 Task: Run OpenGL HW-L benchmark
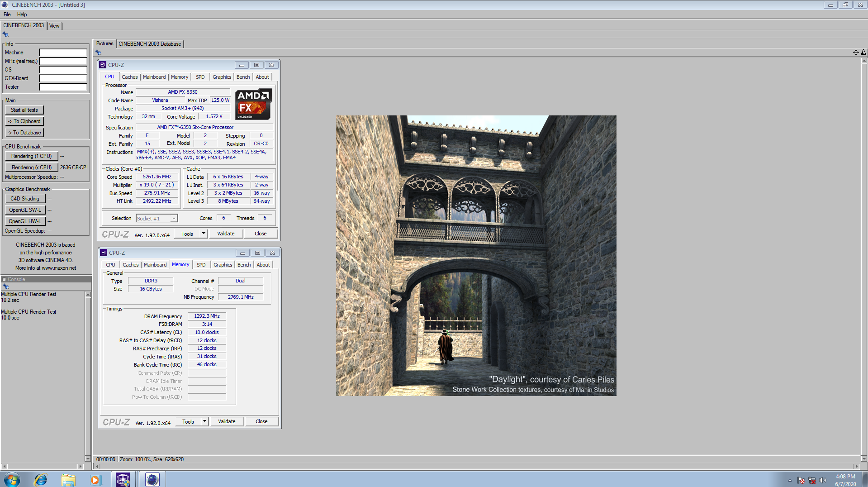click(x=25, y=221)
